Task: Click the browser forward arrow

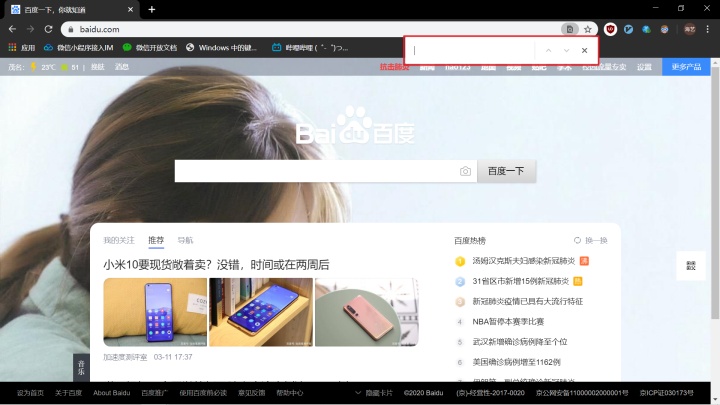Action: (30, 29)
